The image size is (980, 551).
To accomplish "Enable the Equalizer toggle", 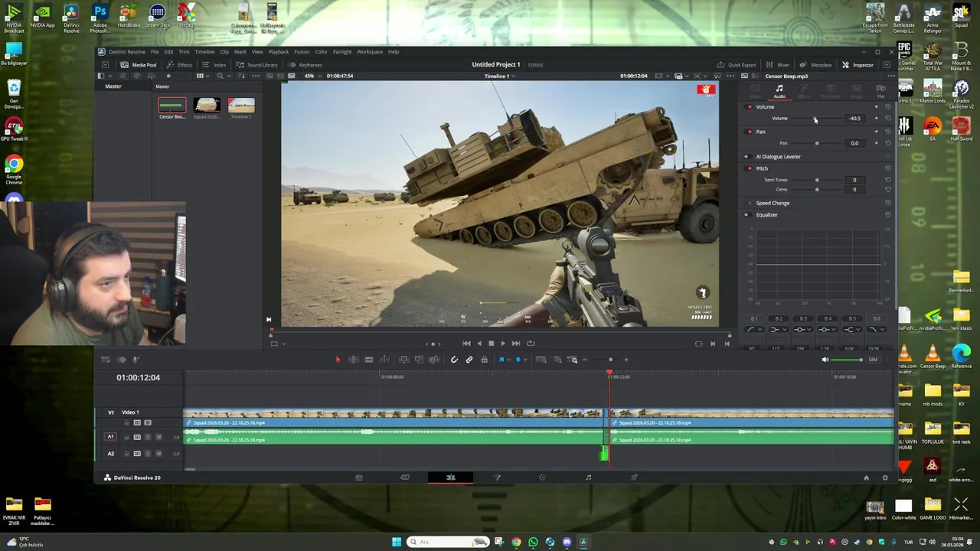I will [746, 215].
